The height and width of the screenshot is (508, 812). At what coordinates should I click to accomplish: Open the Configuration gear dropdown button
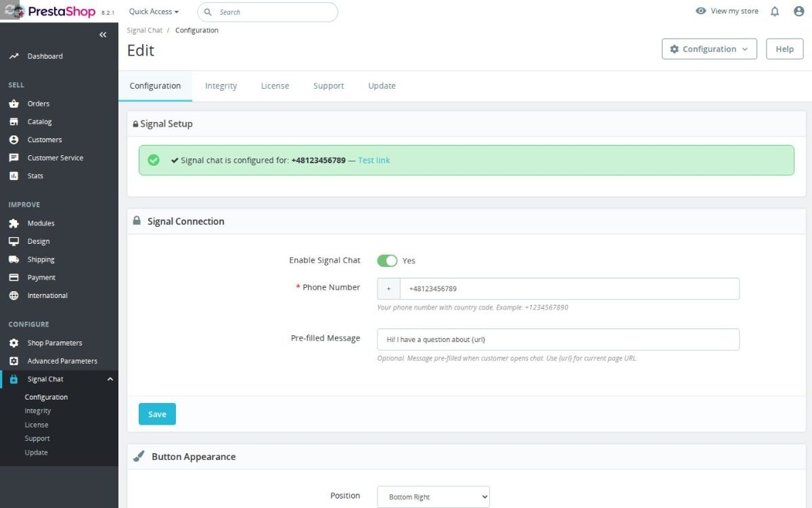pos(709,49)
